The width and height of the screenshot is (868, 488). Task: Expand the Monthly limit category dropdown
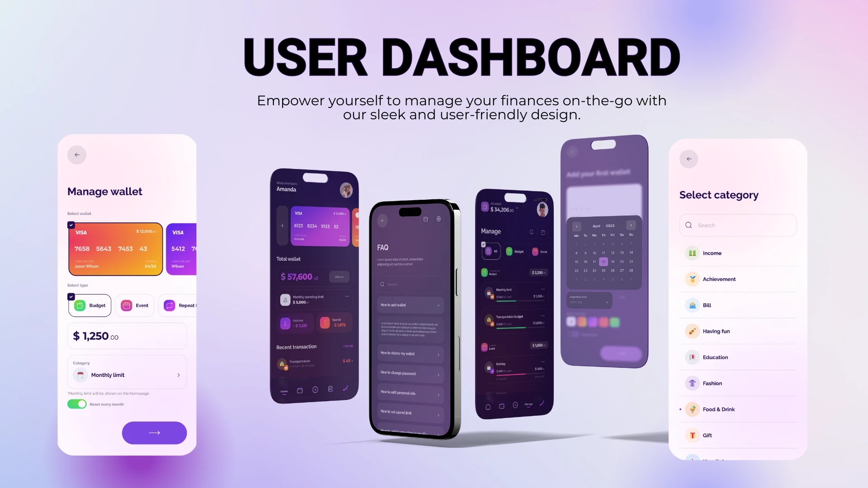click(x=178, y=375)
